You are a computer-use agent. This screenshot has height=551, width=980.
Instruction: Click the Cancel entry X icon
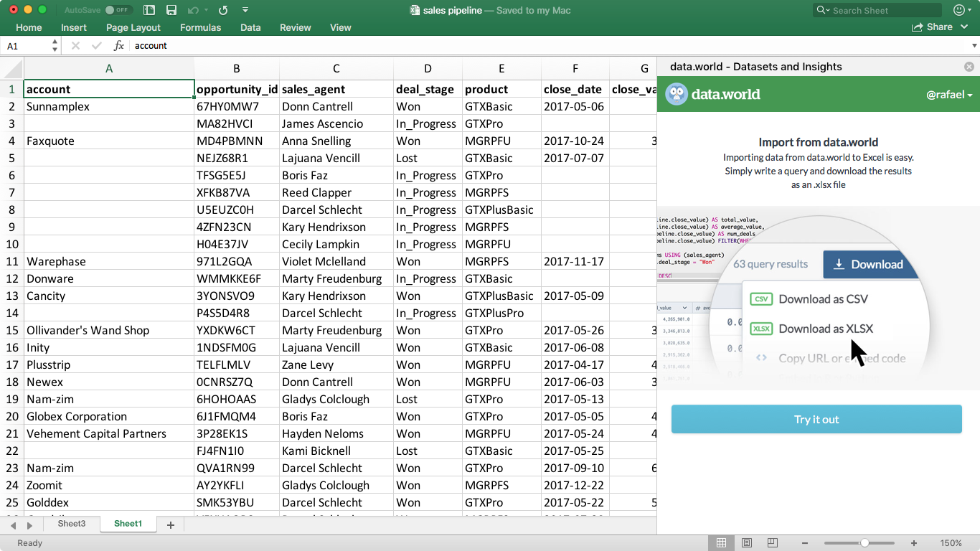[x=75, y=46]
